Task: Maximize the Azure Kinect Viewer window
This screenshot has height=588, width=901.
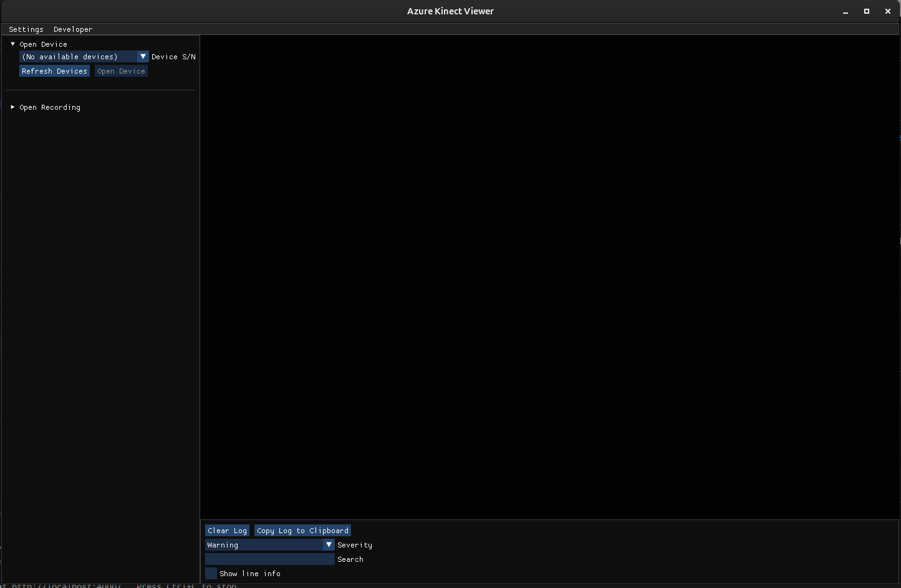Action: (867, 11)
